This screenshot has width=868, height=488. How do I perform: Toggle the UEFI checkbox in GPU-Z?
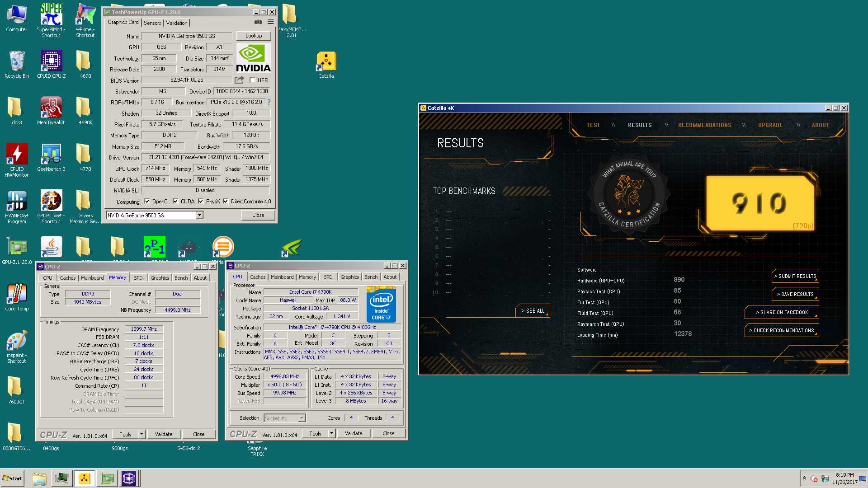pos(253,80)
